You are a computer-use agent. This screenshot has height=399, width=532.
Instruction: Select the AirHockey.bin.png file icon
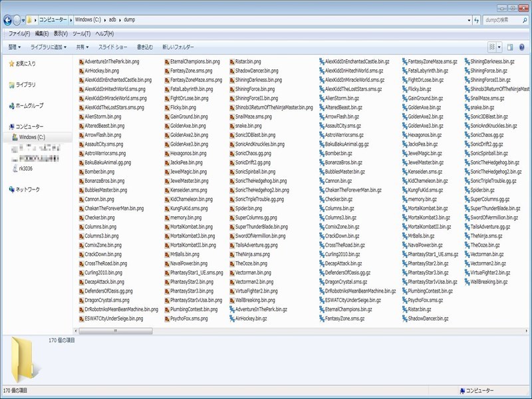[x=81, y=71]
